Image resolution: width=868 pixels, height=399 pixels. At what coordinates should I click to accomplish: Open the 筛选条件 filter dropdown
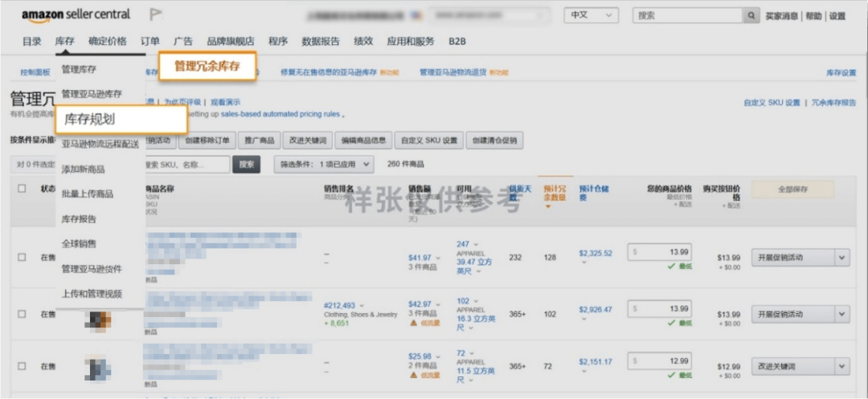(x=324, y=164)
